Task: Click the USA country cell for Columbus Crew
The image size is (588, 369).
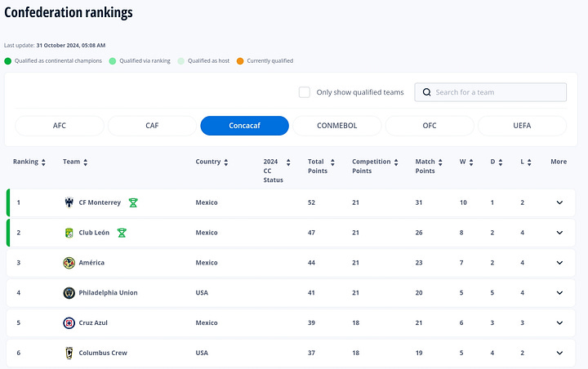Action: coord(202,353)
